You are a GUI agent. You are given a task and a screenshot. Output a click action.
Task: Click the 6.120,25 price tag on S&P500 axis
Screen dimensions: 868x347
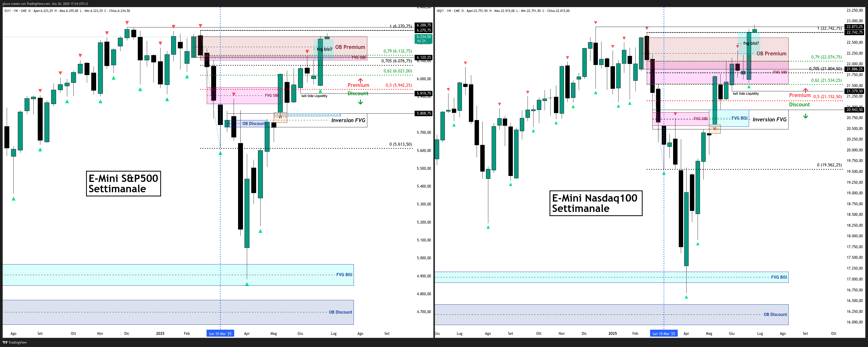click(x=423, y=58)
